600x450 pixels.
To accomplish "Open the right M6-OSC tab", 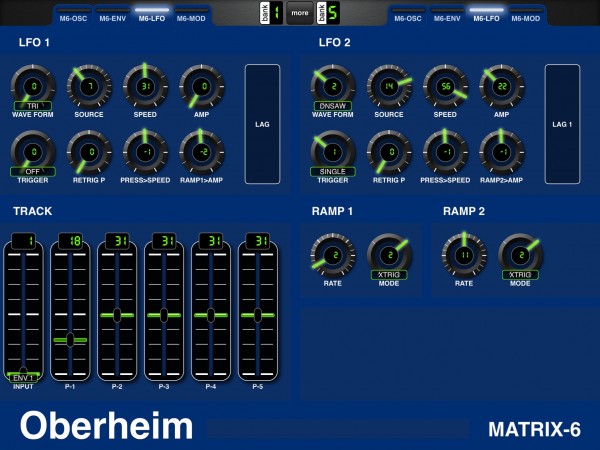I will [x=408, y=15].
